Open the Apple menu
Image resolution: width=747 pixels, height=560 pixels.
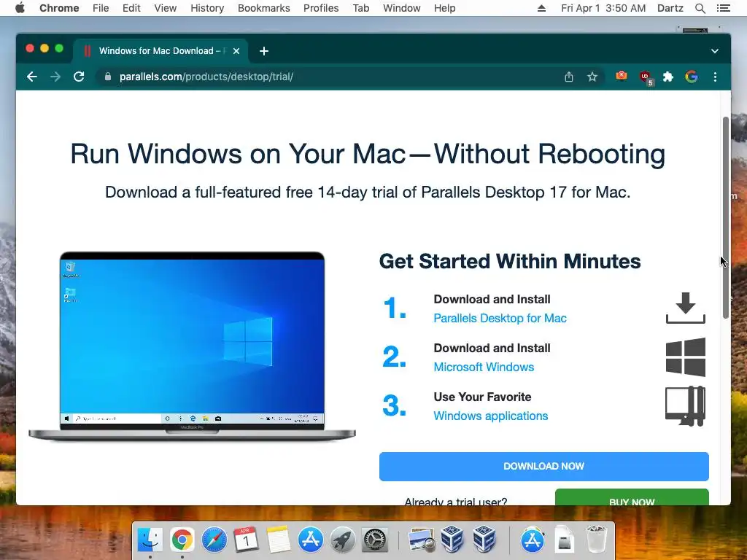coord(20,8)
